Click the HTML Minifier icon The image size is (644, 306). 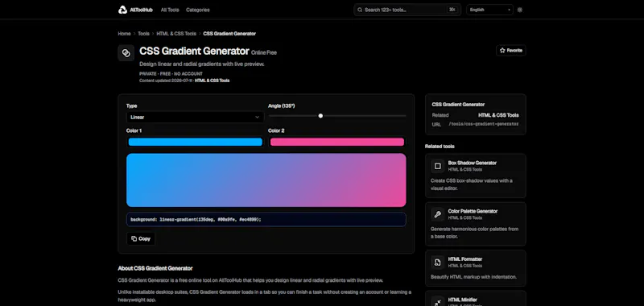[x=437, y=302]
